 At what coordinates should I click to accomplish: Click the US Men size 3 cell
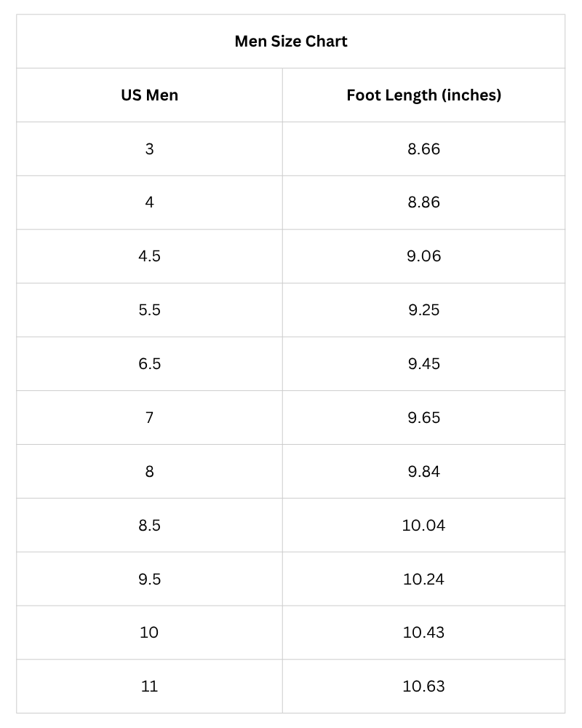[149, 149]
